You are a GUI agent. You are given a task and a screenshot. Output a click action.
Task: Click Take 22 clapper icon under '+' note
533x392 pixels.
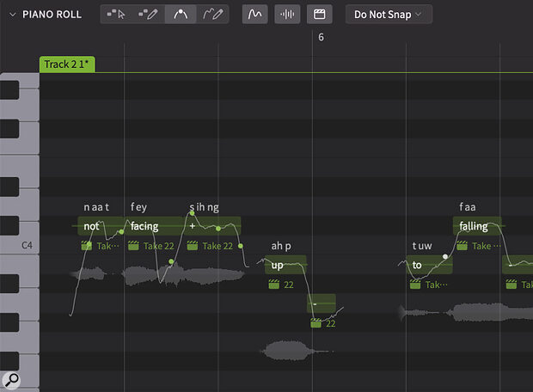click(193, 246)
